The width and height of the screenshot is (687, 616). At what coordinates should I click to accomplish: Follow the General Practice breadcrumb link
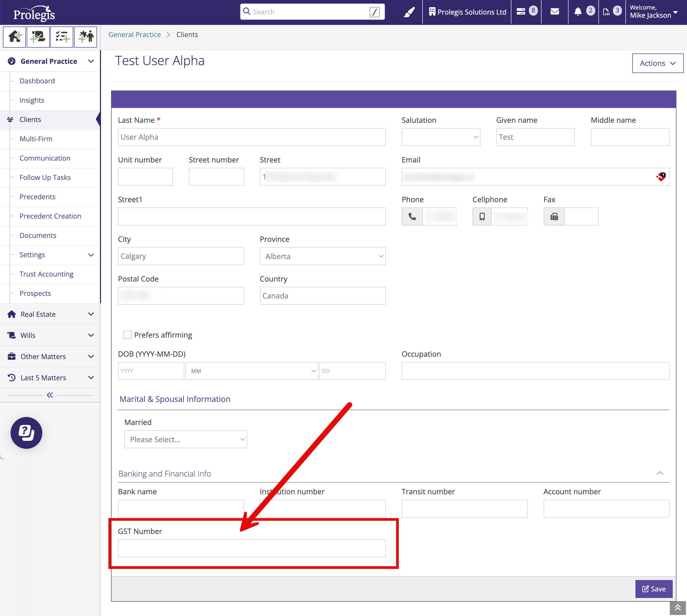click(x=134, y=34)
